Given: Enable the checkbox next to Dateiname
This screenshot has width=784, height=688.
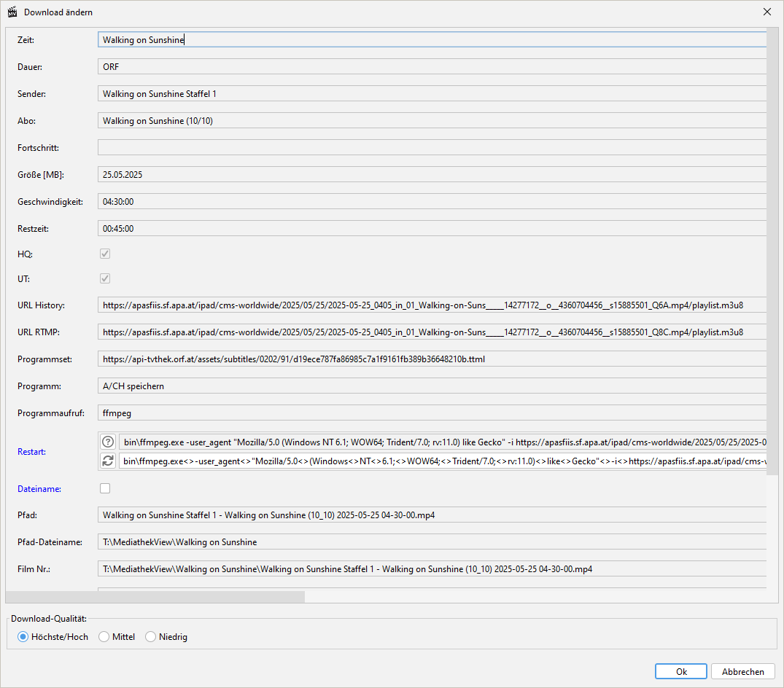Looking at the screenshot, I should click(x=105, y=488).
